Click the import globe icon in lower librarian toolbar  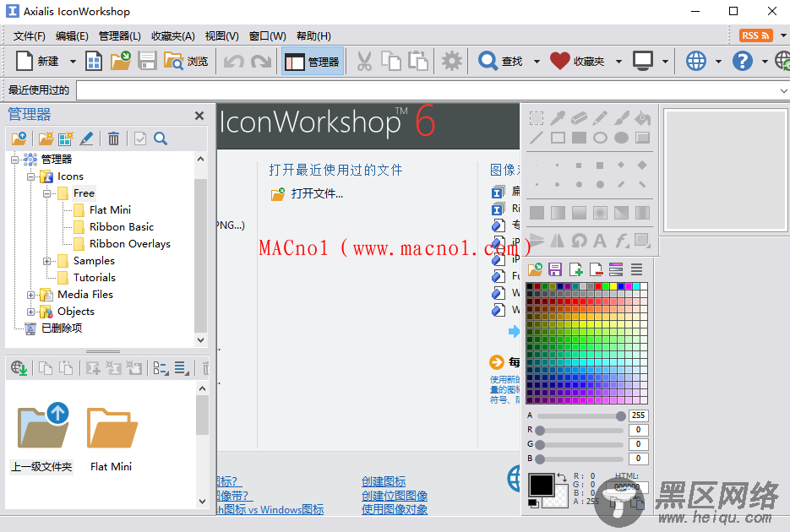pyautogui.click(x=19, y=368)
